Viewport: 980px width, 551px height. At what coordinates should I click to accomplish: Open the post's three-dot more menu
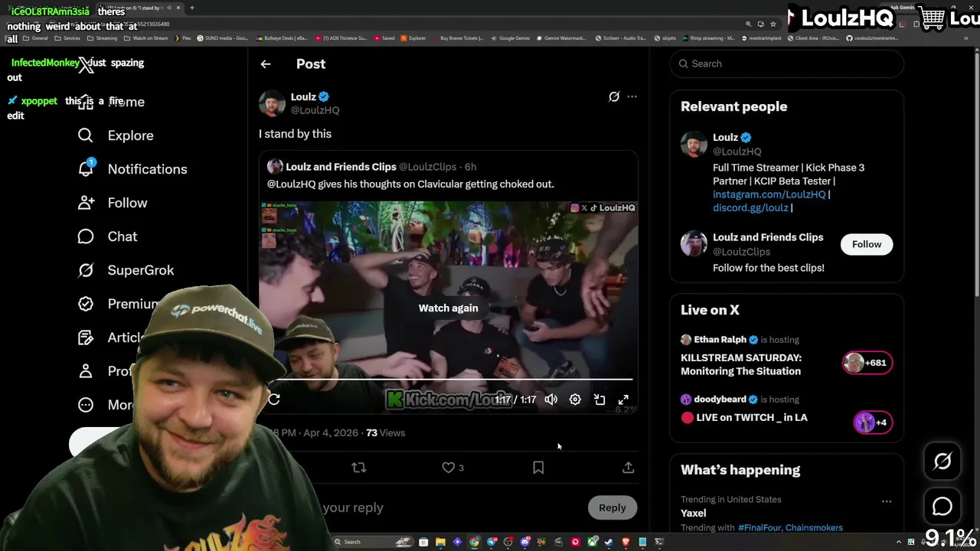pyautogui.click(x=632, y=96)
